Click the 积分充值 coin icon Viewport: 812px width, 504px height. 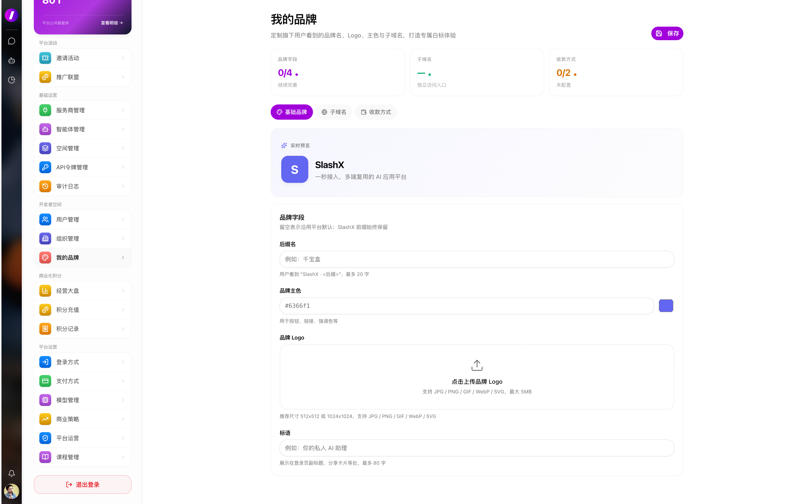(45, 310)
